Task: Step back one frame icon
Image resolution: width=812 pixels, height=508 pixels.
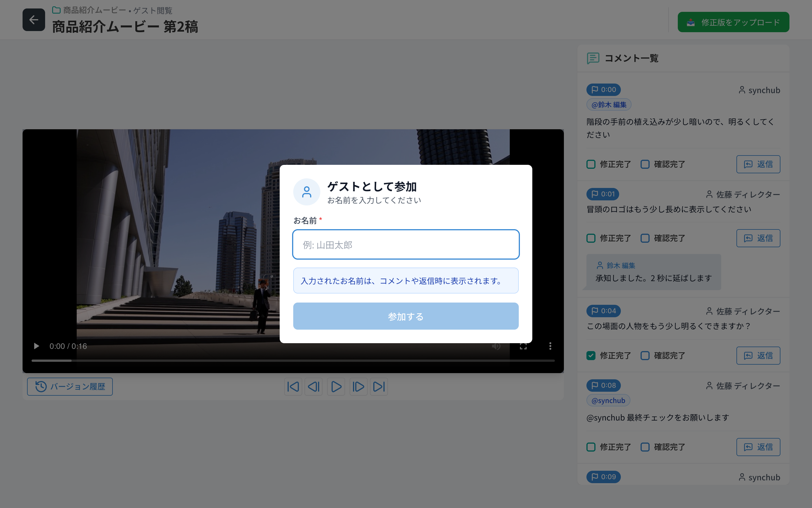Action: 314,387
